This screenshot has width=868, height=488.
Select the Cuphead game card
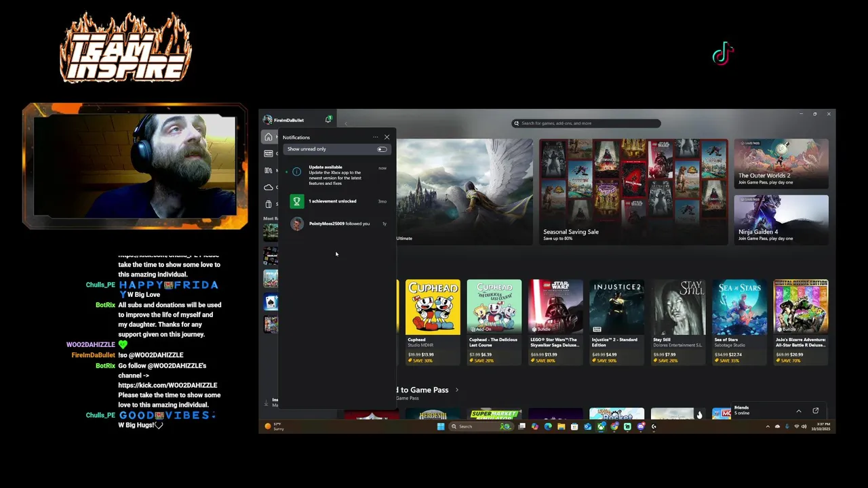tap(433, 322)
